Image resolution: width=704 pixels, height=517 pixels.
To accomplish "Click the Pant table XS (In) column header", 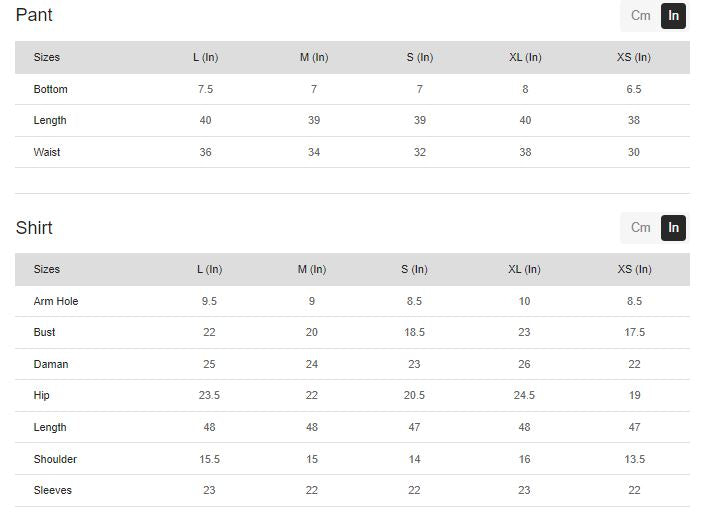I will coord(634,57).
